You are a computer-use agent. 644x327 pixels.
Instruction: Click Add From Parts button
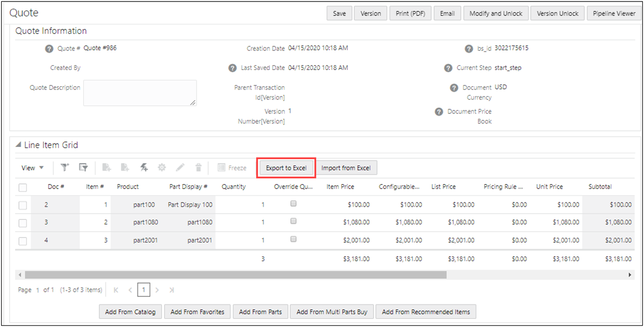tap(260, 312)
